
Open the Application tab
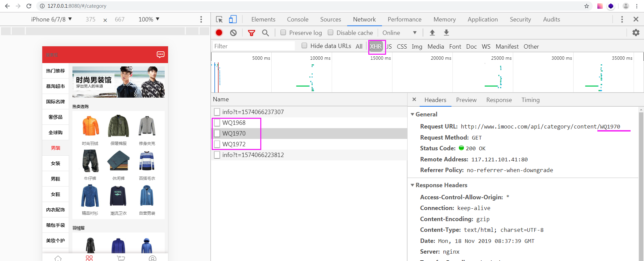[x=483, y=19]
